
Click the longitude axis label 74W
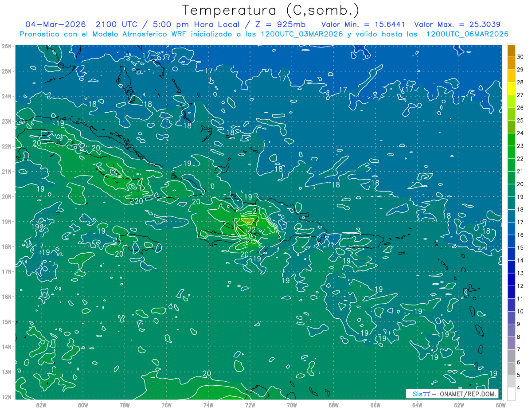tap(208, 404)
